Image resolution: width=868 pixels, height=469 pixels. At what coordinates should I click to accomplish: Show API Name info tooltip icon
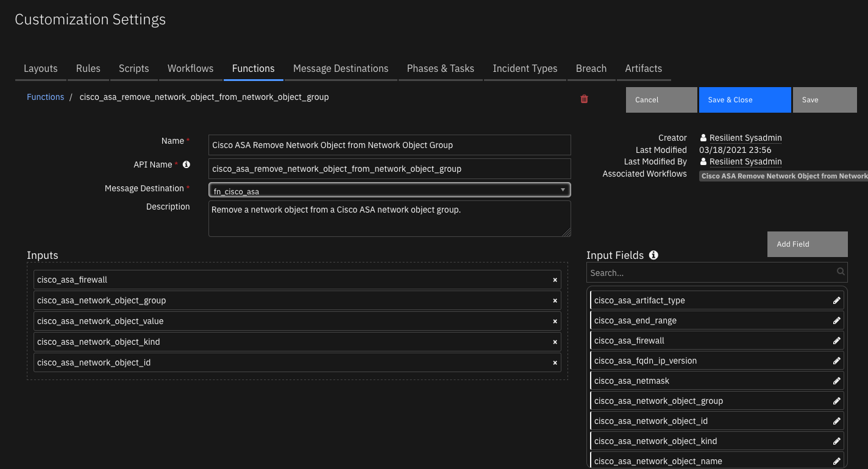tap(187, 164)
